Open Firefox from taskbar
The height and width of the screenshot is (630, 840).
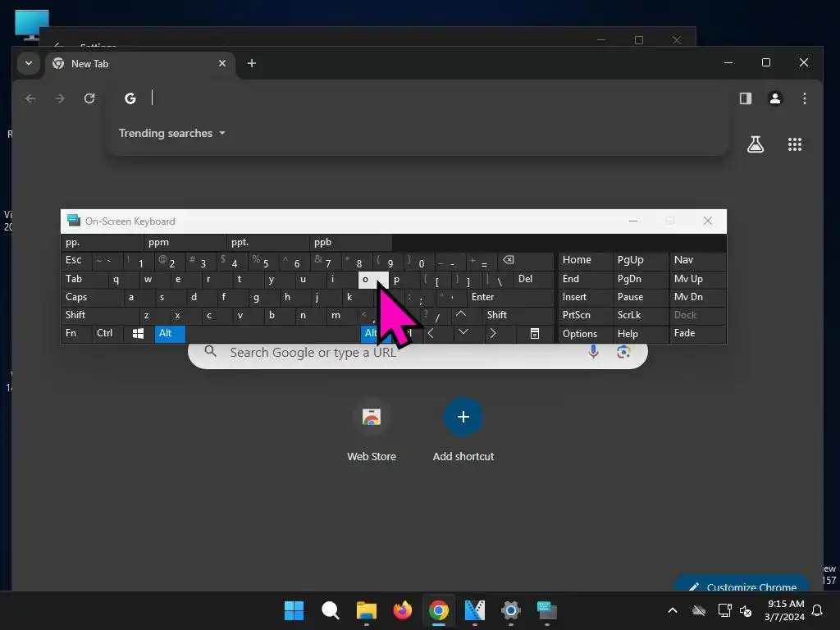point(402,610)
